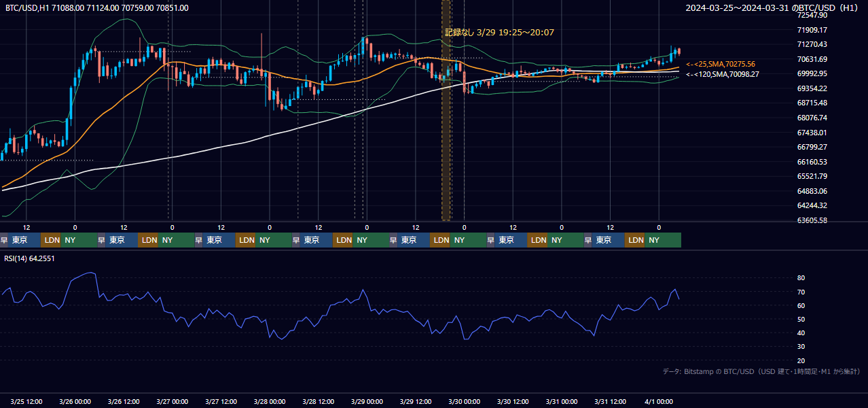Image resolution: width=868 pixels, height=408 pixels.
Task: Click price axis label 64883.06
Action: click(812, 191)
